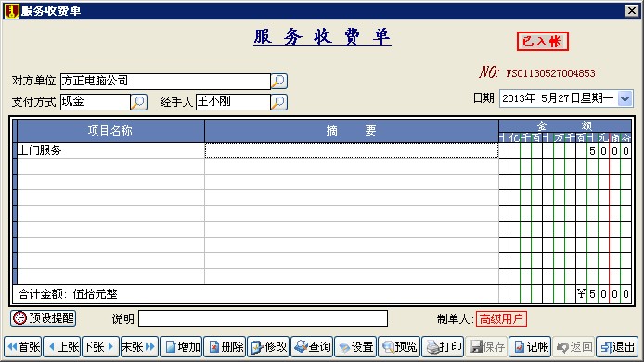Select the 摘要 cell of 上门服务 row

click(x=352, y=150)
